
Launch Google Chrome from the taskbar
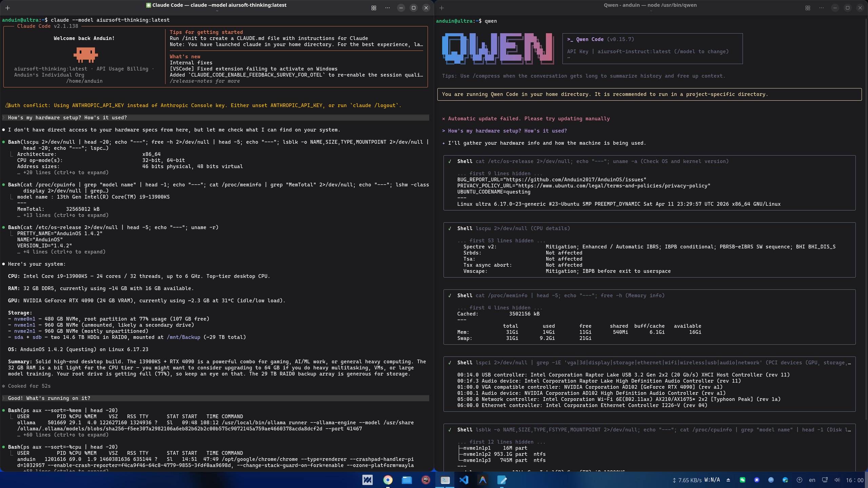point(388,480)
